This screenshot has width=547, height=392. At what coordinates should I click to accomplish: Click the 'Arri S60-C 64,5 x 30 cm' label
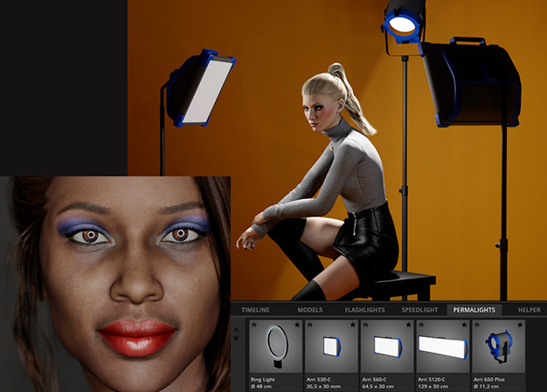point(378,382)
